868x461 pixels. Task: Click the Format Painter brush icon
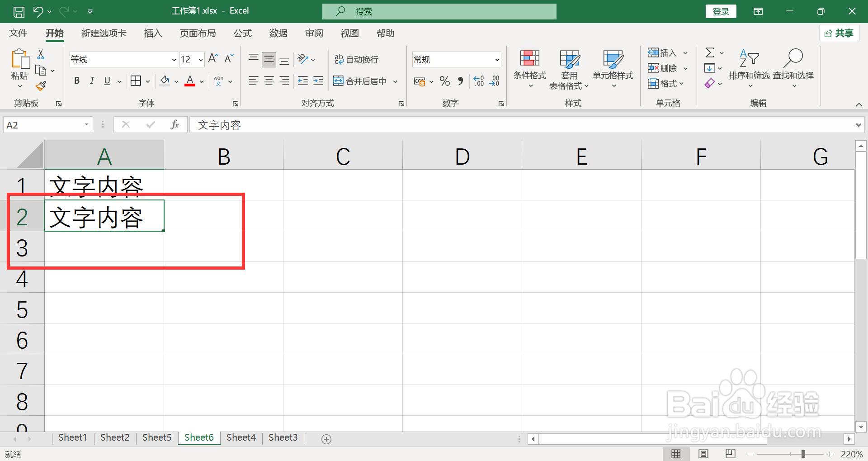tap(41, 86)
